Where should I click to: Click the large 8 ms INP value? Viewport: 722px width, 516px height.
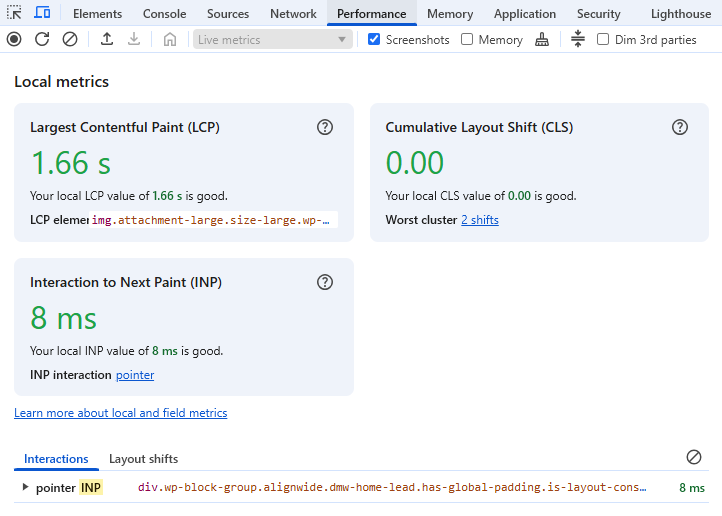[x=64, y=318]
